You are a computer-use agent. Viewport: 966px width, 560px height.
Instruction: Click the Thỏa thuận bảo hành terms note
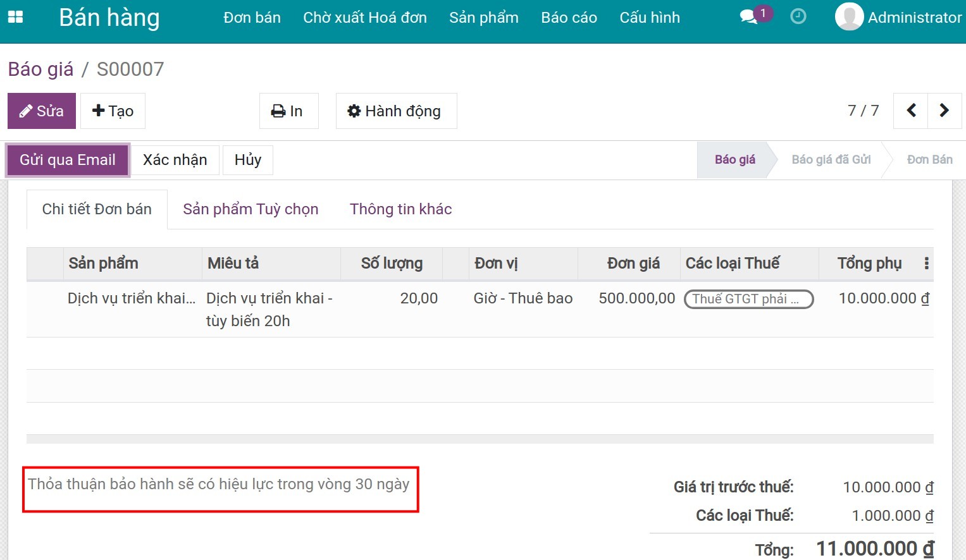tap(219, 484)
